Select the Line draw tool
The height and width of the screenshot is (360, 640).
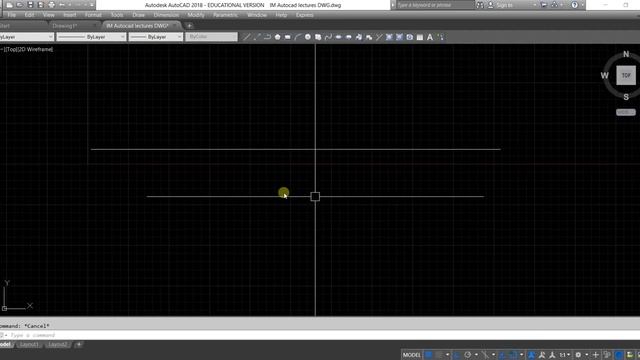tap(247, 37)
